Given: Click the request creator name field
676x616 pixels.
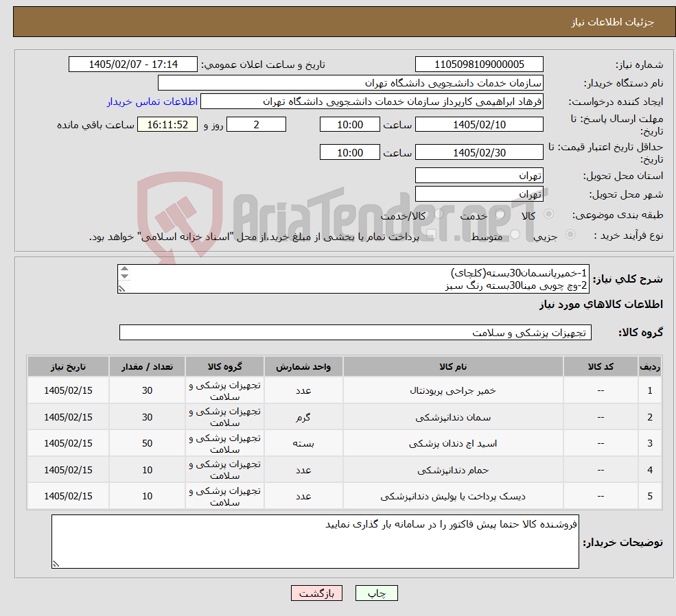Looking at the screenshot, I should (371, 102).
